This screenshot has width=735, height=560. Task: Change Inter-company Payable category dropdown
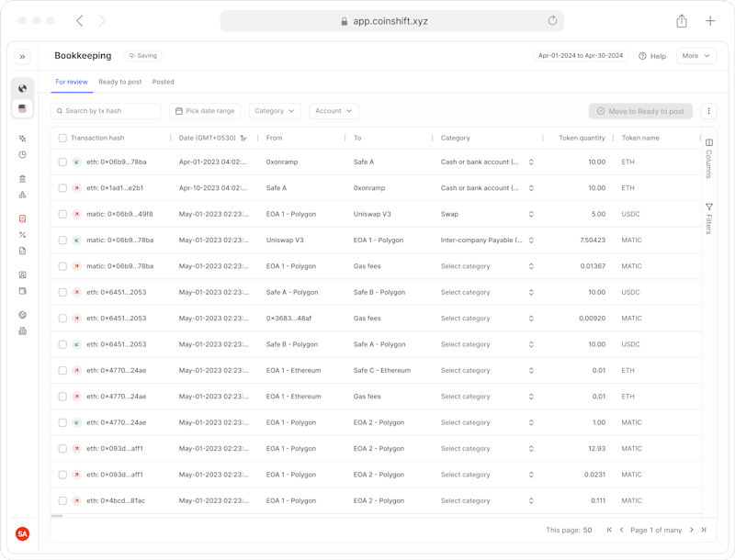487,241
